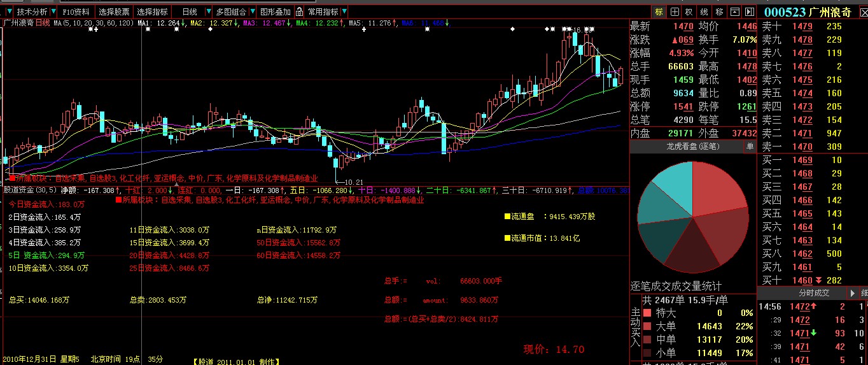Toggle the 标 marker icon
The width and height of the screenshot is (868, 365).
click(659, 11)
